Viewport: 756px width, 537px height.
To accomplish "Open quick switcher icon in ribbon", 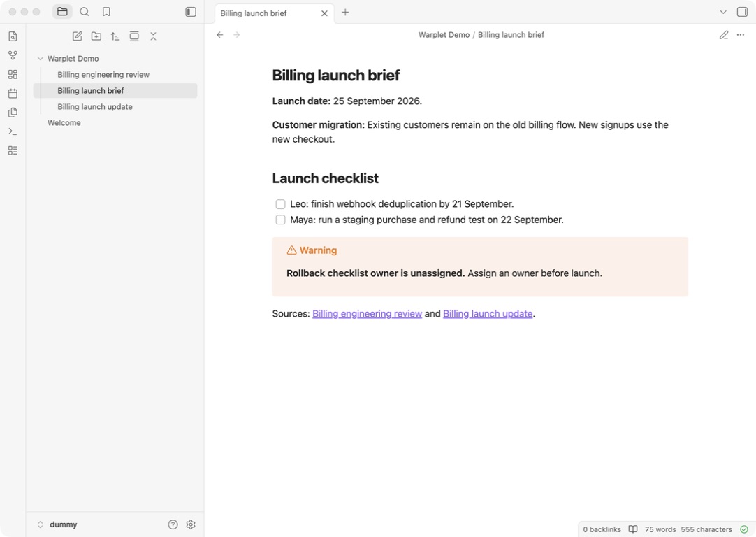I will click(x=13, y=36).
